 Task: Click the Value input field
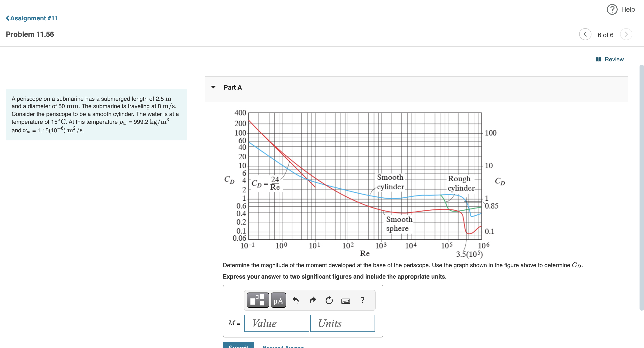(277, 323)
